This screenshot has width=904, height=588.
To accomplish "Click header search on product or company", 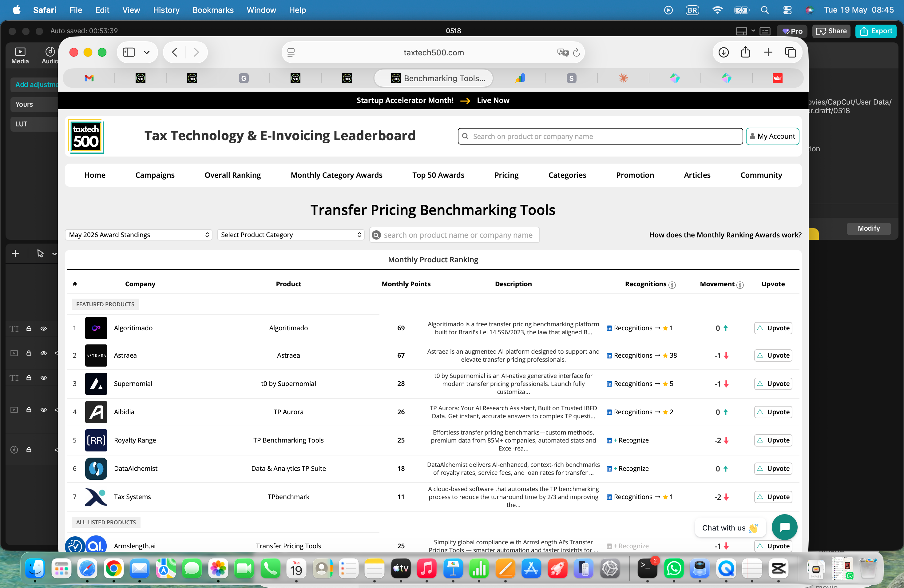I will pos(600,136).
